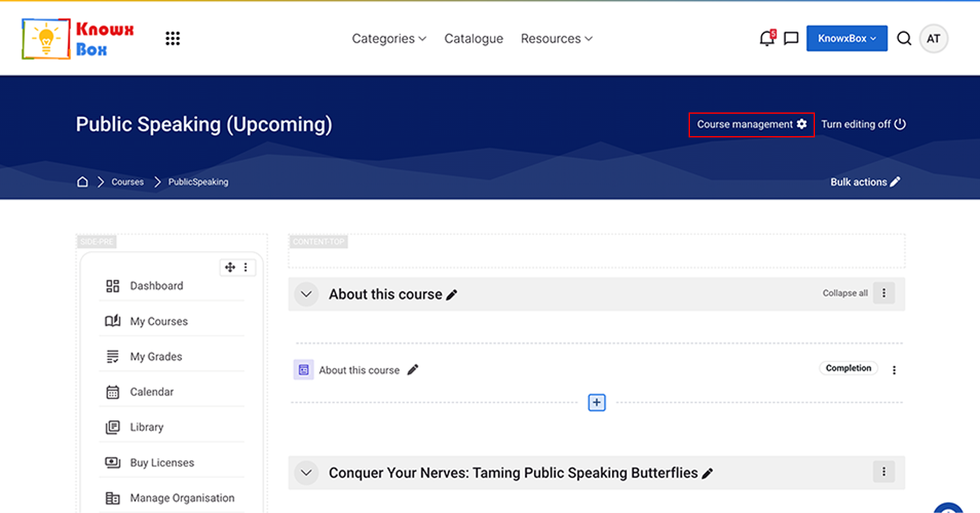Open the KnowxBox dropdown button
The image size is (980, 513).
tap(847, 39)
